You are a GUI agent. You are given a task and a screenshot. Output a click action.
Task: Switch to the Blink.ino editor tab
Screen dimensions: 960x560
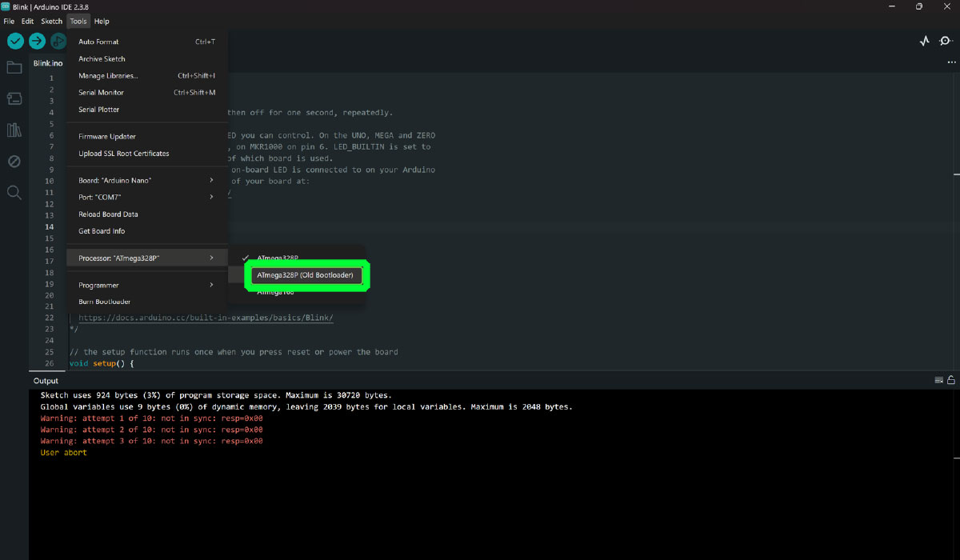pyautogui.click(x=48, y=63)
